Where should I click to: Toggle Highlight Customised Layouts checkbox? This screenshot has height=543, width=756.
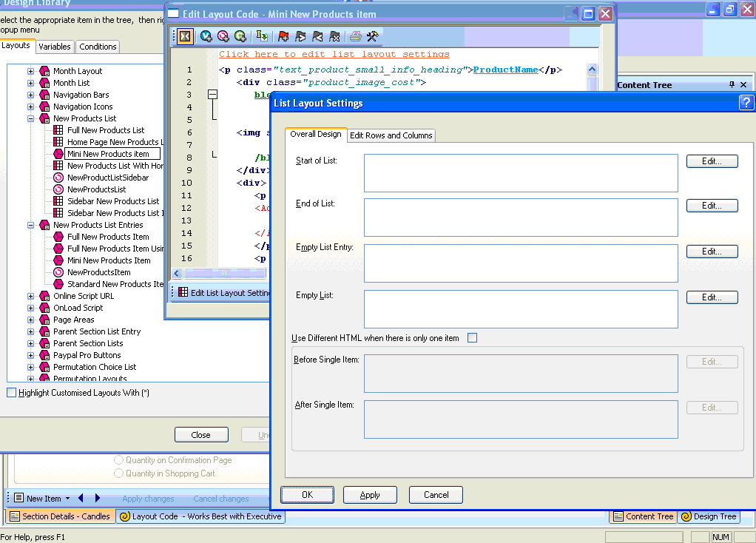[x=11, y=393]
